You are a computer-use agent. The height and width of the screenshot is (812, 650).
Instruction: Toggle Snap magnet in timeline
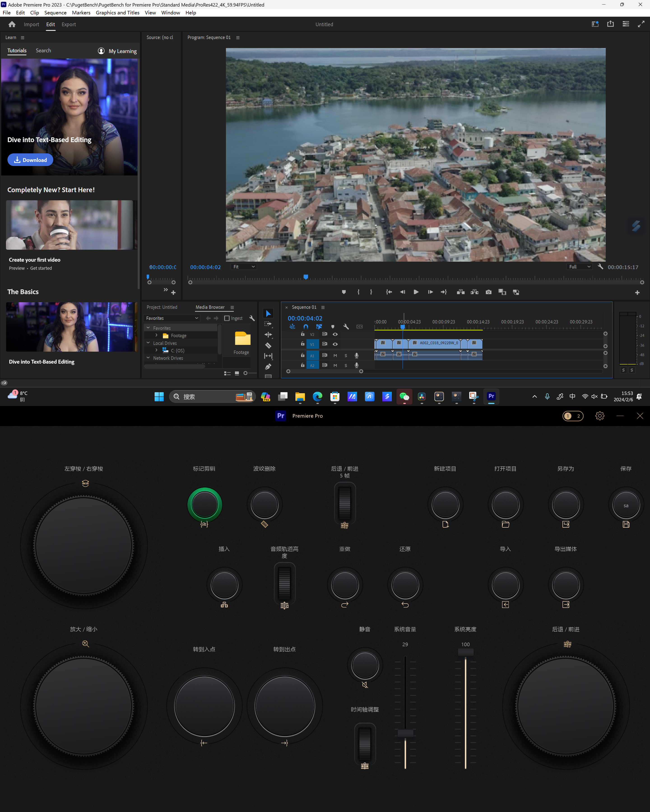coord(306,327)
